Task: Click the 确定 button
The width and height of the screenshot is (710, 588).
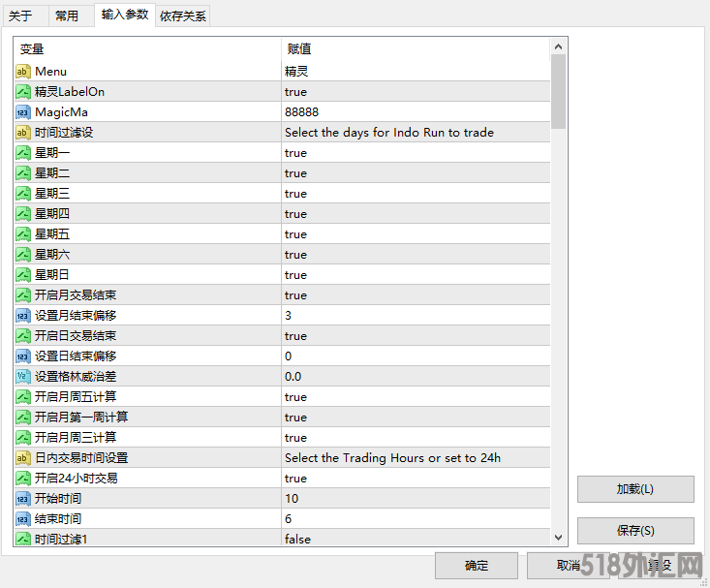Action: point(476,566)
